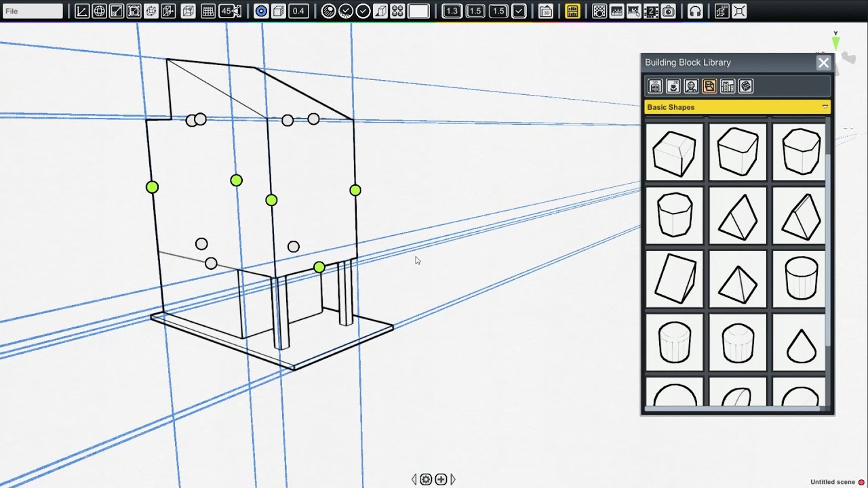Open the white color swatch
Image resolution: width=868 pixels, height=488 pixels.
tap(419, 11)
